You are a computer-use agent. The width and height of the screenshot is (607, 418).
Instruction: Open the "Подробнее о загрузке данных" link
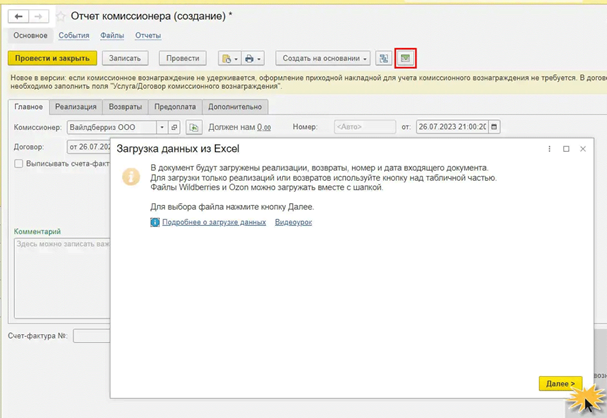click(x=214, y=222)
